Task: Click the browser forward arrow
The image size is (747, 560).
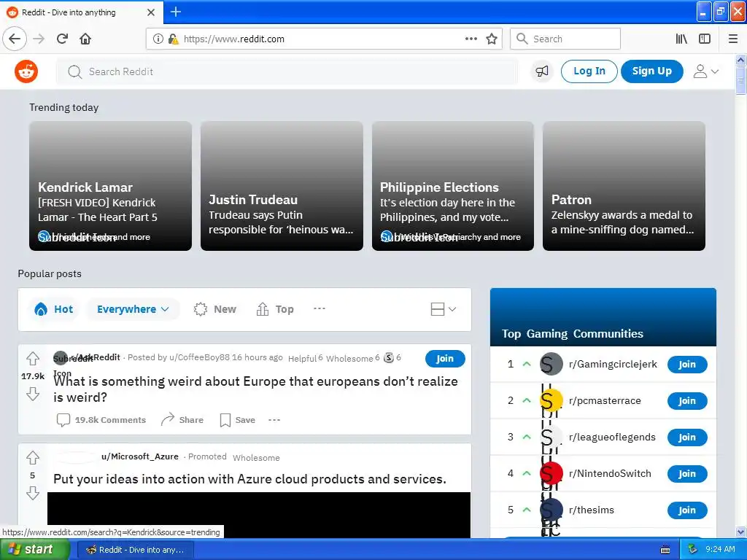Action: click(x=39, y=39)
